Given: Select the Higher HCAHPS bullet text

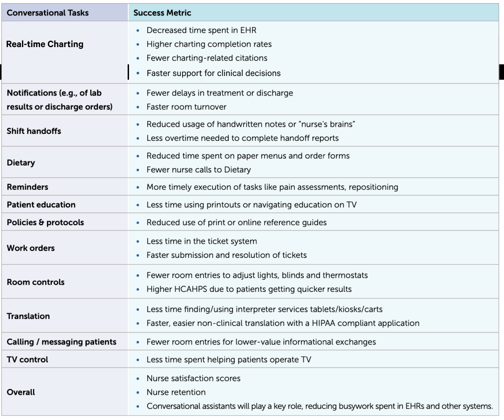Looking at the screenshot, I should 249,289.
